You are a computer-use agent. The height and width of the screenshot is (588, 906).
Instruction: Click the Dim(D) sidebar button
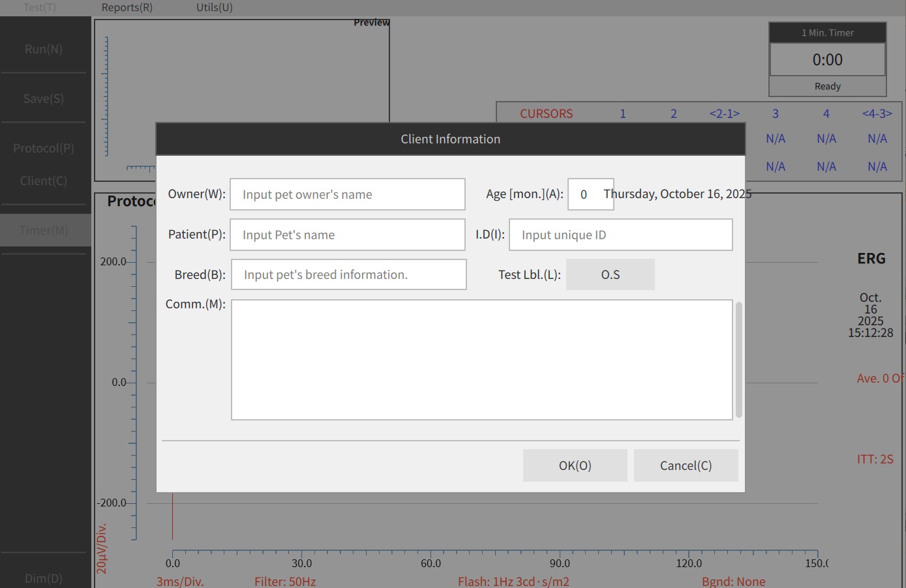tap(44, 578)
